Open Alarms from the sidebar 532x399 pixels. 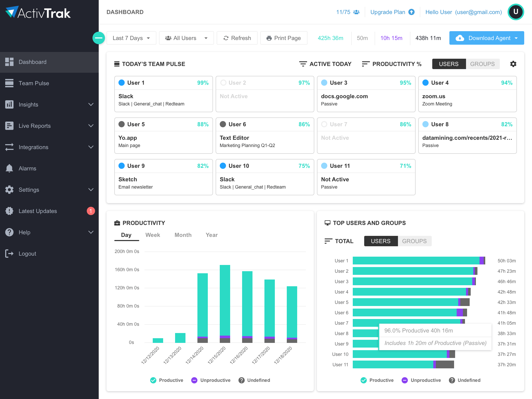(x=27, y=168)
